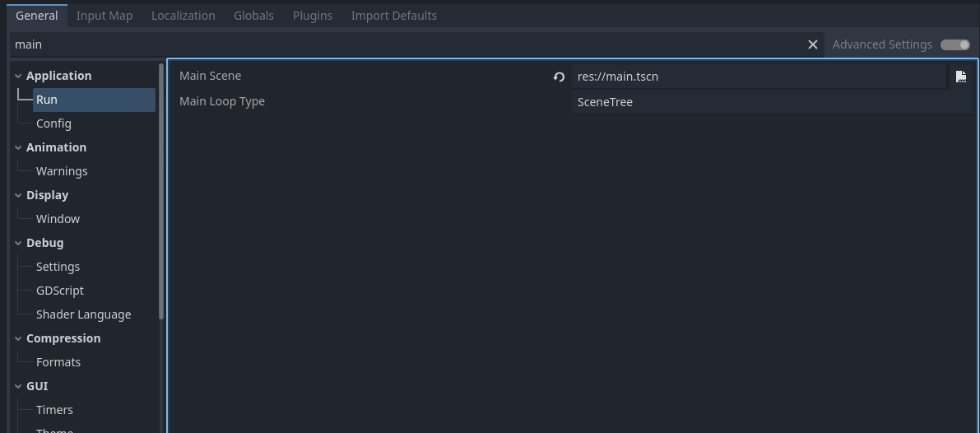Clear the search filter text
This screenshot has width=980, height=433.
[x=812, y=44]
